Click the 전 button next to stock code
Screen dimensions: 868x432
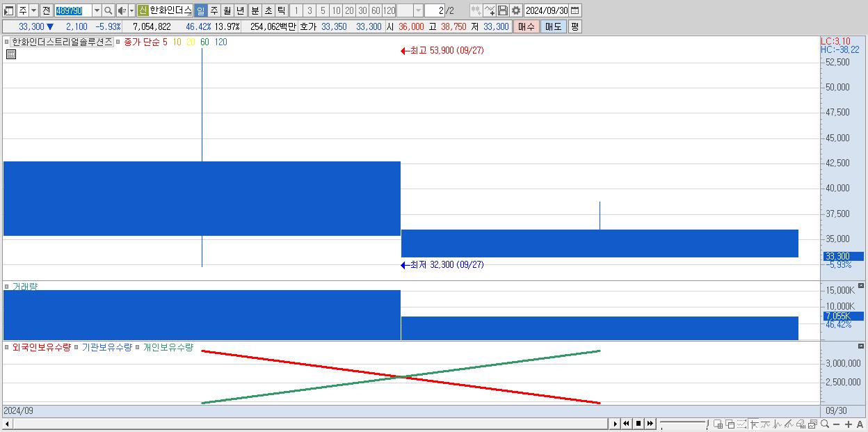click(47, 10)
